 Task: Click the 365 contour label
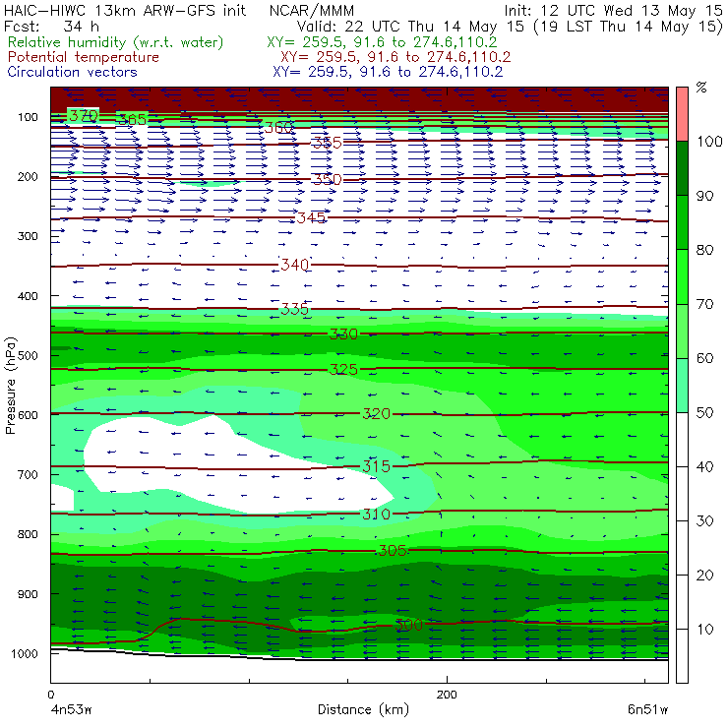[x=133, y=119]
